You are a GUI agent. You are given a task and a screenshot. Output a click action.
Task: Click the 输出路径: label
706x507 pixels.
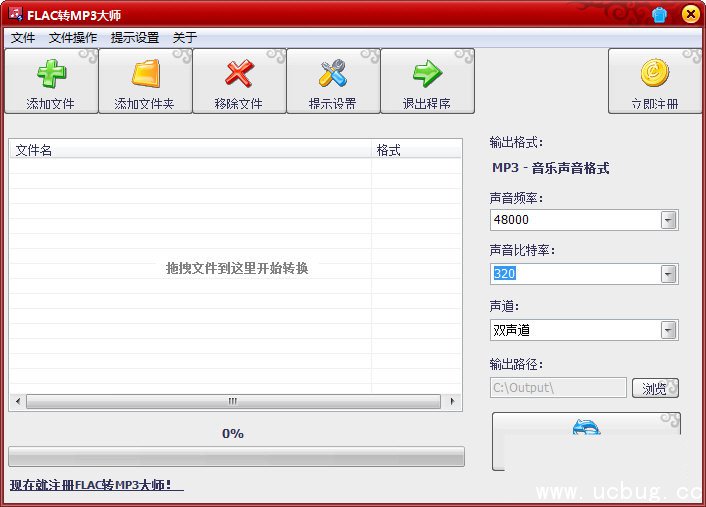516,364
